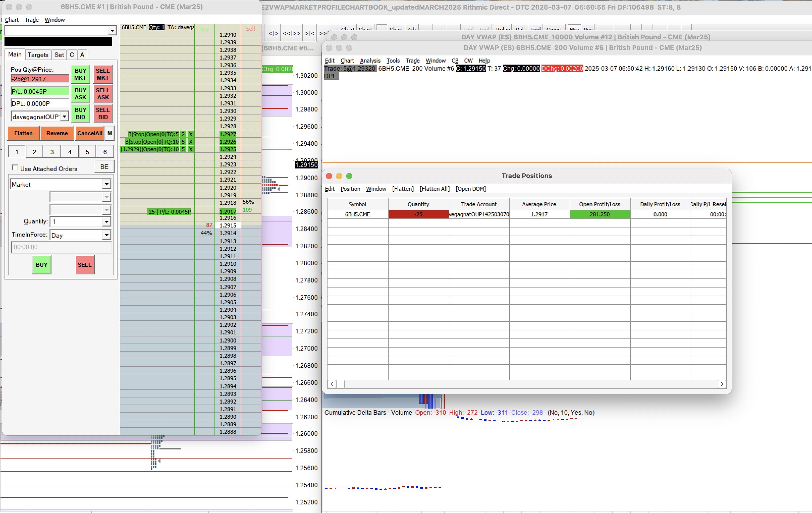Cancel the stop order at 1.2927 with X
Viewport: 812px width, 513px height.
pyautogui.click(x=191, y=134)
